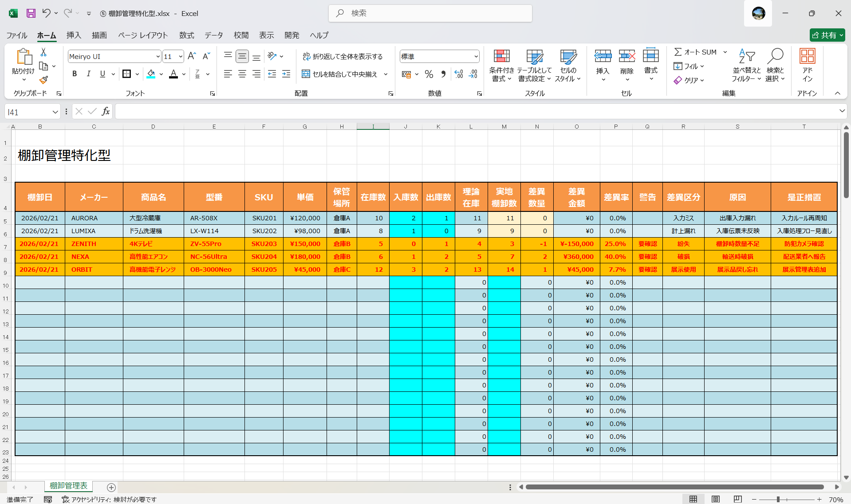The width and height of the screenshot is (851, 504).
Task: Add a new sheet with the plus button
Action: pyautogui.click(x=111, y=488)
